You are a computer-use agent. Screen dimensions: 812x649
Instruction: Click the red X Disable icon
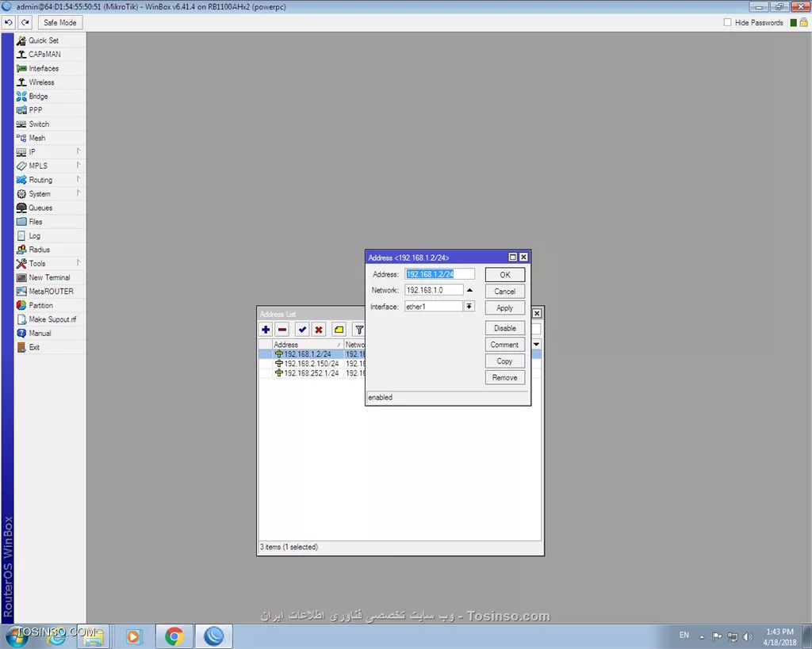(x=319, y=330)
